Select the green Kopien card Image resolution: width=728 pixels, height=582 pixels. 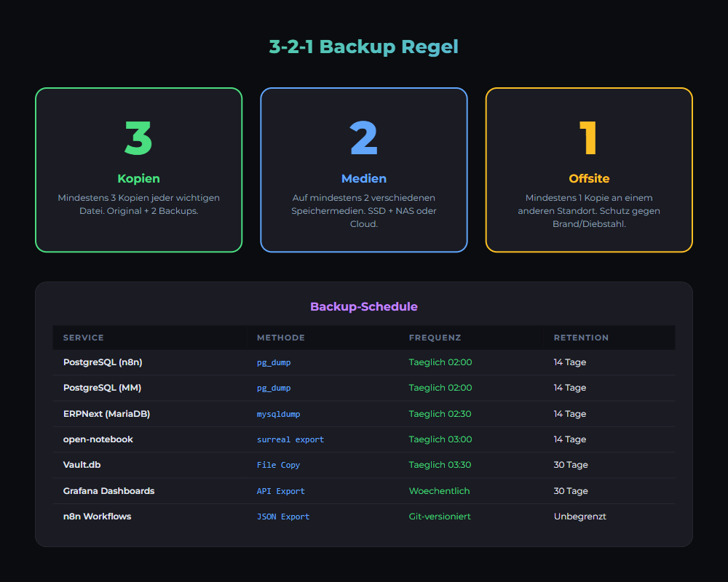coord(138,170)
